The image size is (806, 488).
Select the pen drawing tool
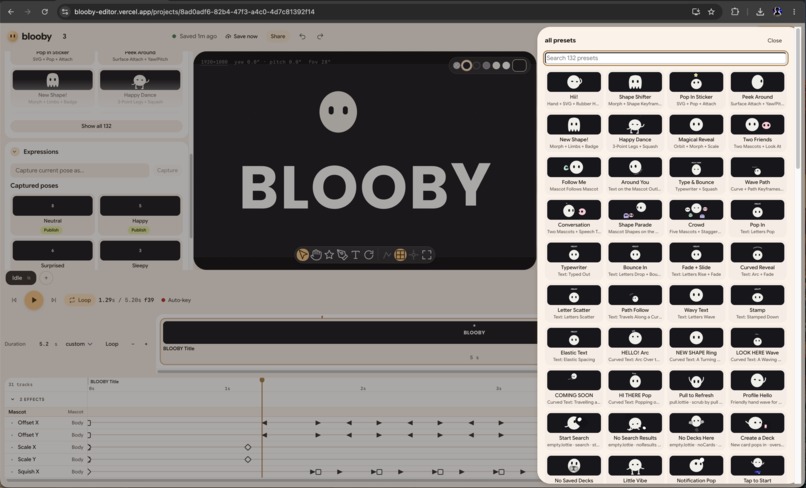(x=342, y=255)
